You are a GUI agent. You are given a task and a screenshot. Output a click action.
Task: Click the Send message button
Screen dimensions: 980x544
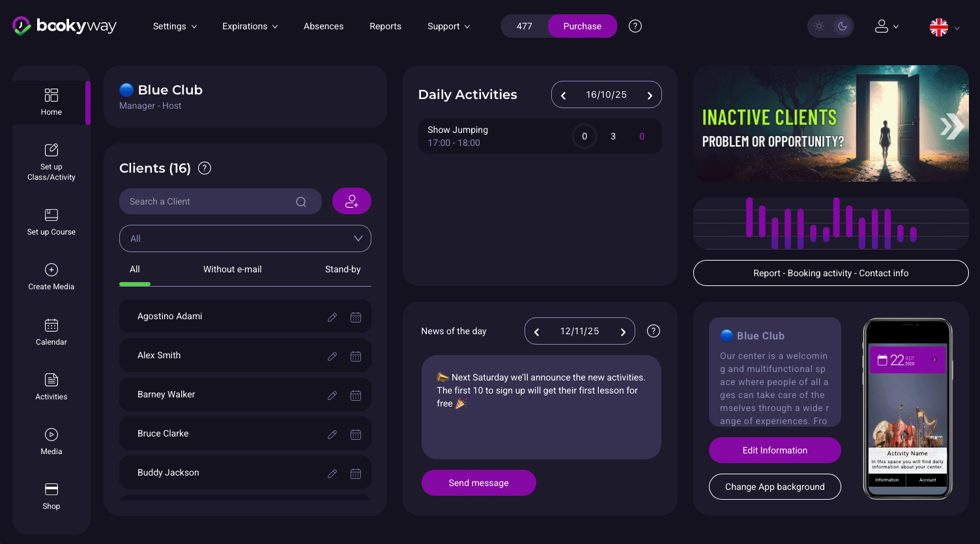pyautogui.click(x=478, y=483)
